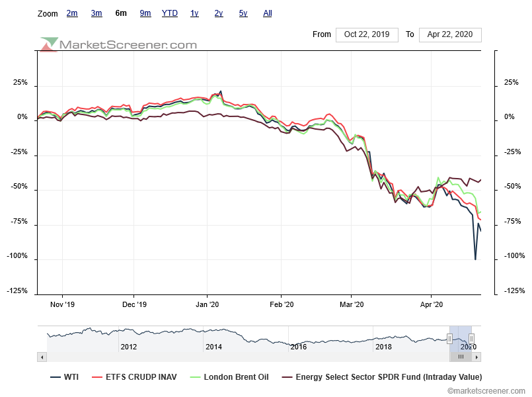Set zoom range to 1y

pos(194,13)
